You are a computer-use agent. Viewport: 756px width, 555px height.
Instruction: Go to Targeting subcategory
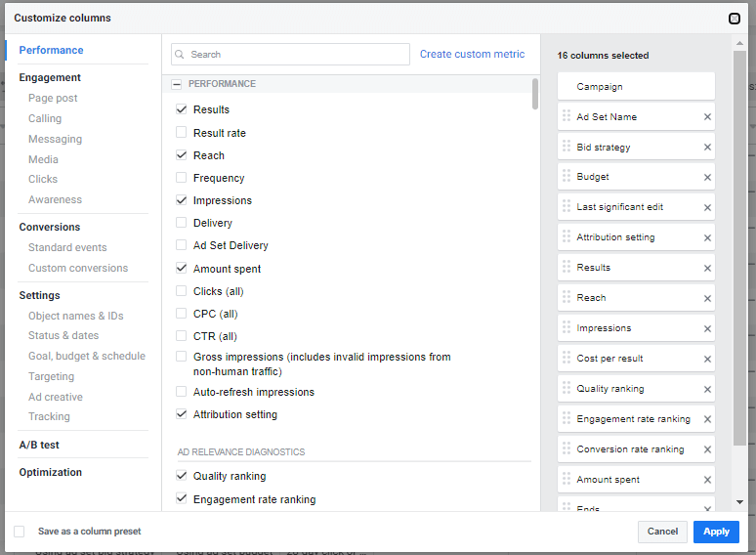(51, 376)
